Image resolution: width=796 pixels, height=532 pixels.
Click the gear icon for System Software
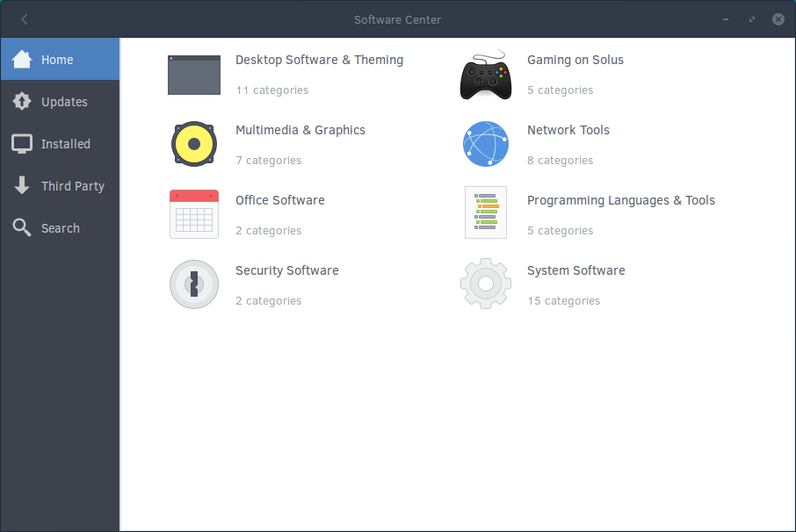[x=485, y=284]
